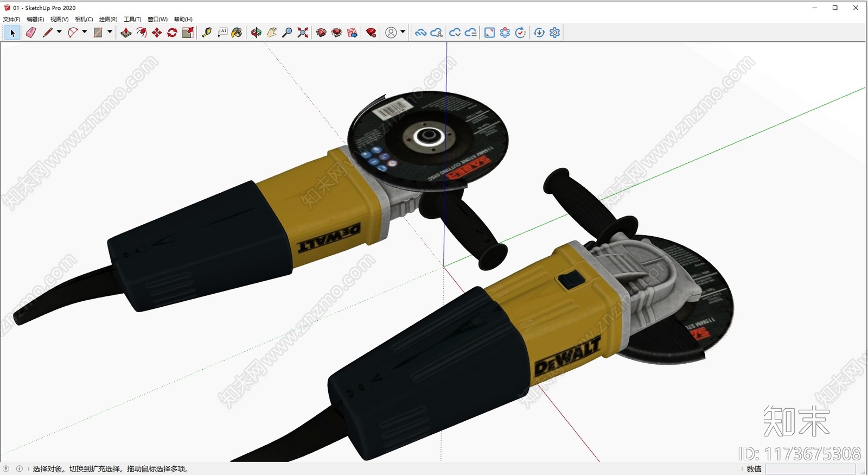Click DEWALT logo on the right grinder
Viewport: 868px width, 475px height.
click(x=567, y=356)
